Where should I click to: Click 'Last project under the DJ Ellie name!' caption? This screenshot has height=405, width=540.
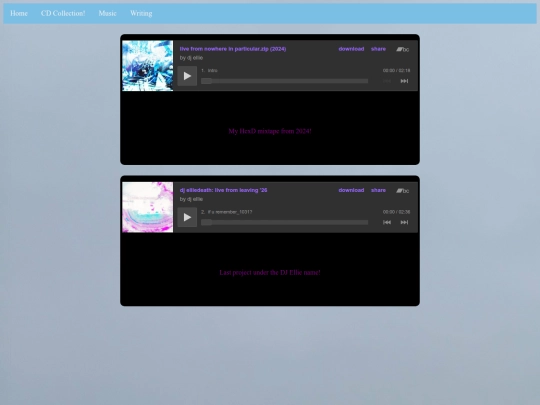(x=270, y=272)
